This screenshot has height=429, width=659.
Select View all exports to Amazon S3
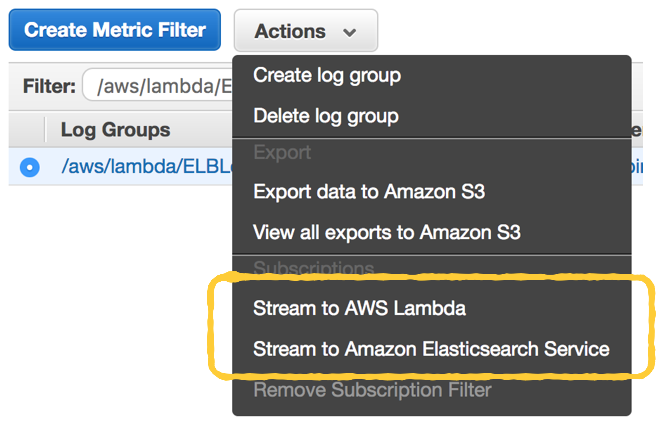coord(387,233)
